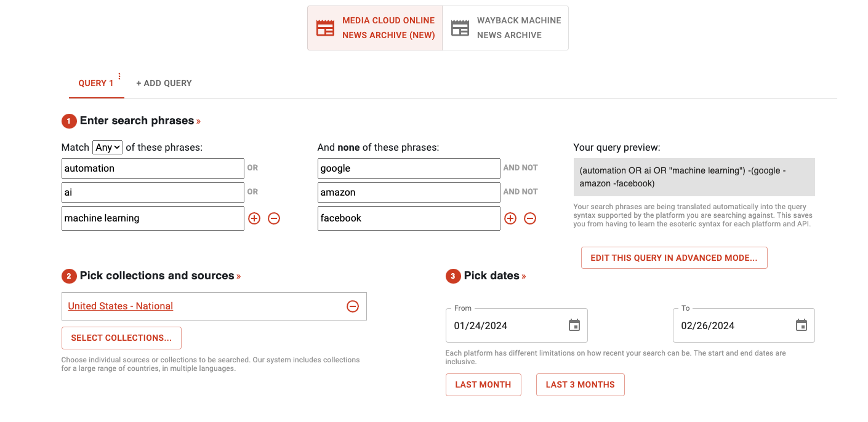
Task: Open the Query 1 three-dot options menu
Action: [x=119, y=77]
